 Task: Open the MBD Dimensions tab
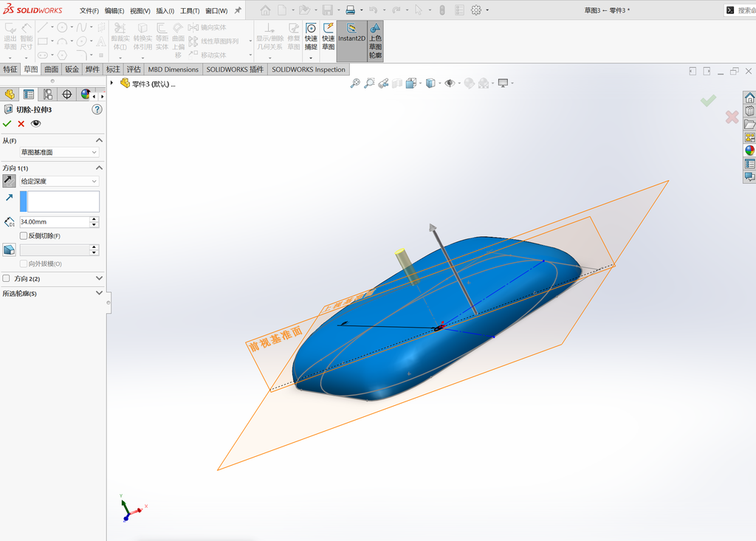[173, 69]
